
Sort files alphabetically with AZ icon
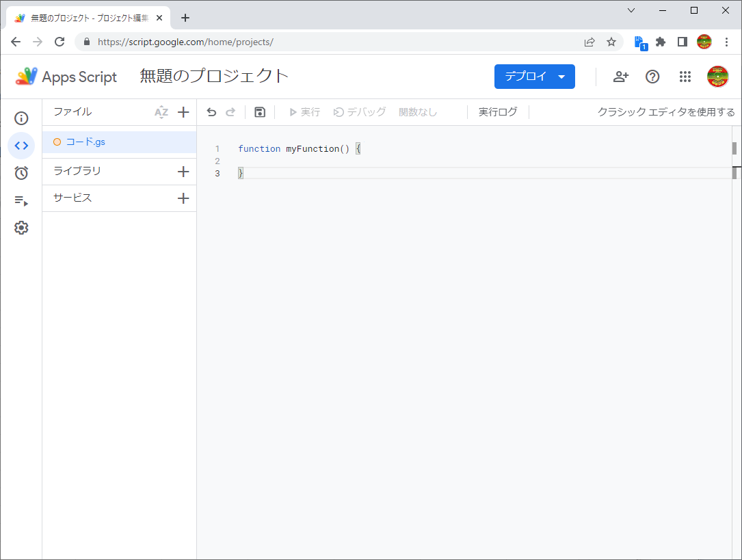(161, 112)
